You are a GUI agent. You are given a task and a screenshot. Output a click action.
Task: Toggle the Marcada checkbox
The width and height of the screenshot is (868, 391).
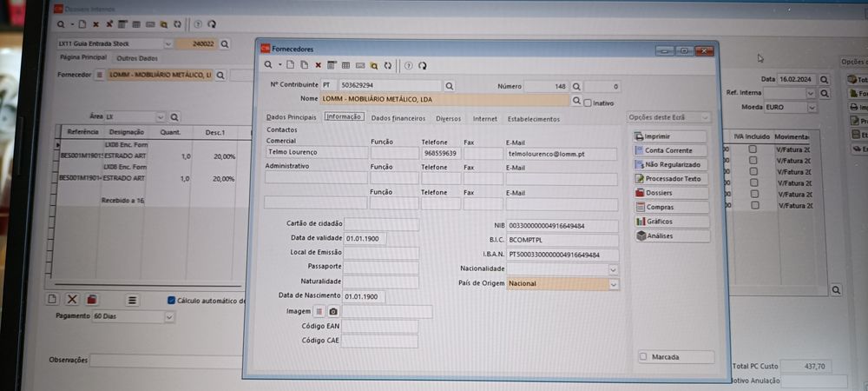pyautogui.click(x=642, y=357)
